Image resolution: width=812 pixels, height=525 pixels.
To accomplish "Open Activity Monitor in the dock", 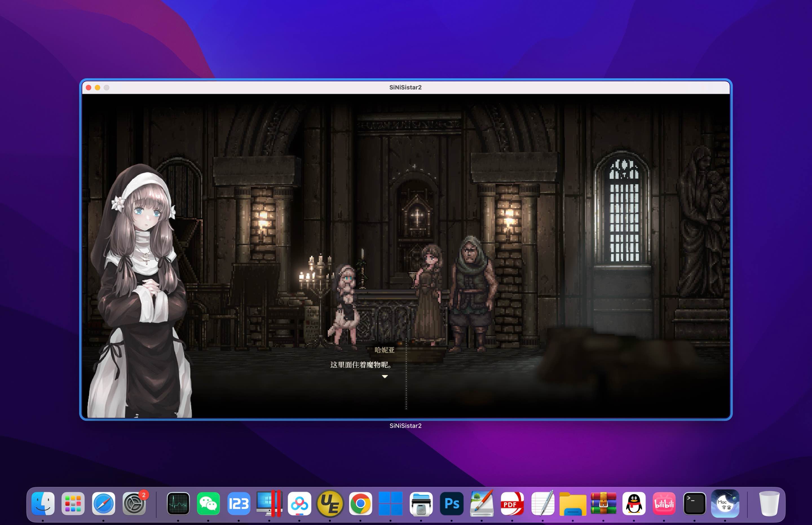I will pos(178,503).
